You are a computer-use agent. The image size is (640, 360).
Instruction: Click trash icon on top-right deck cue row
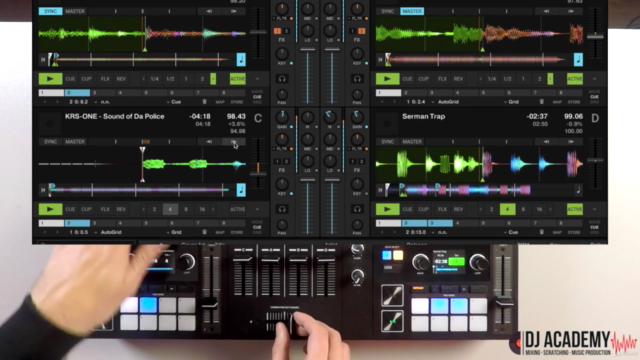pos(542,101)
